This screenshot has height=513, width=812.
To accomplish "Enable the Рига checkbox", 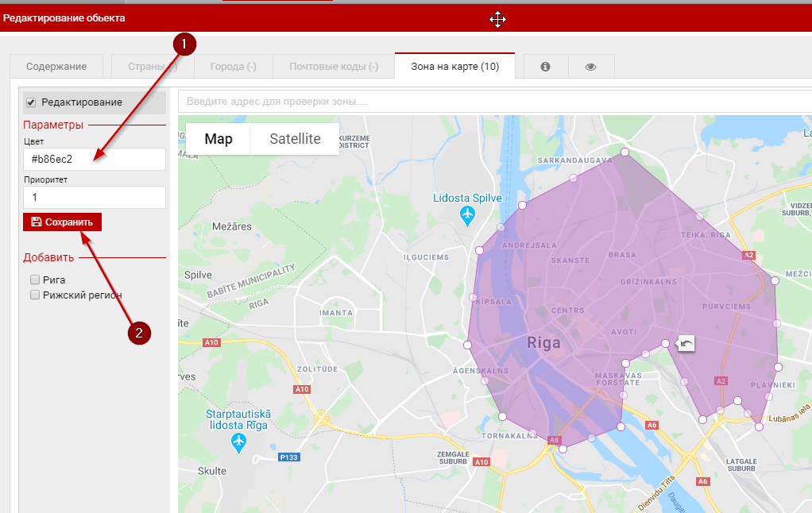I will (x=35, y=280).
